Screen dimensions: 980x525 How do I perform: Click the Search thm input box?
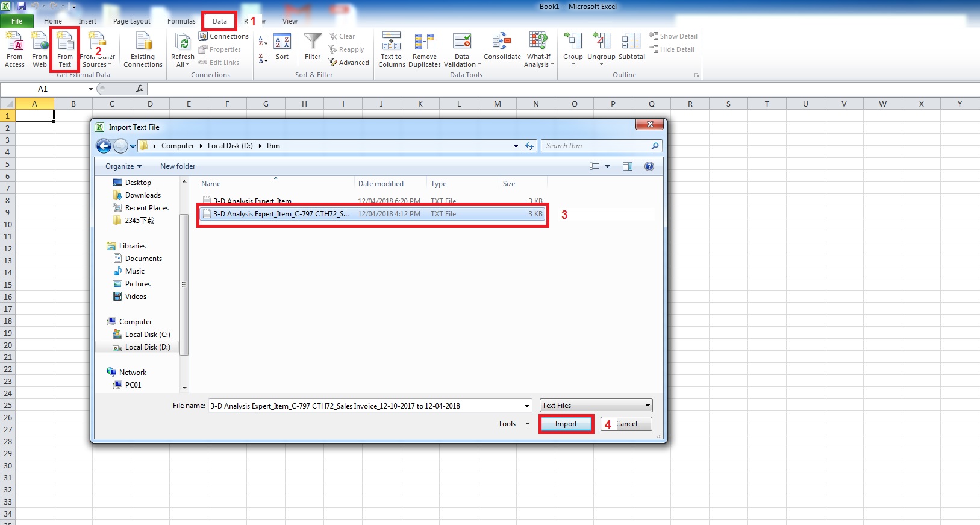click(595, 146)
